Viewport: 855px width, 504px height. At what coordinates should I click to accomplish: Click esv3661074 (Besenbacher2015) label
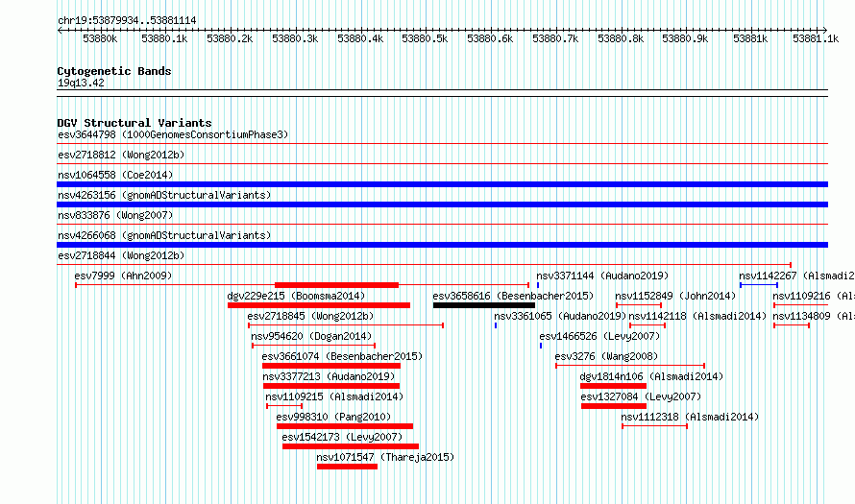[342, 356]
